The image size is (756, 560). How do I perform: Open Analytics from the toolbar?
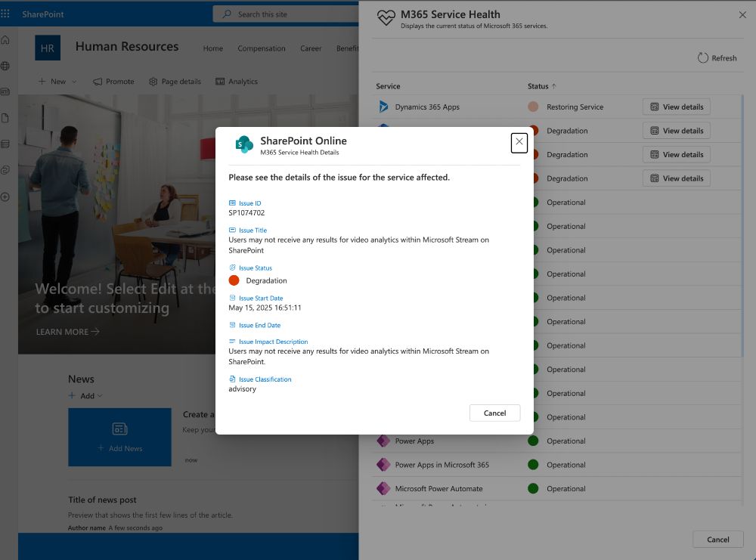[236, 82]
